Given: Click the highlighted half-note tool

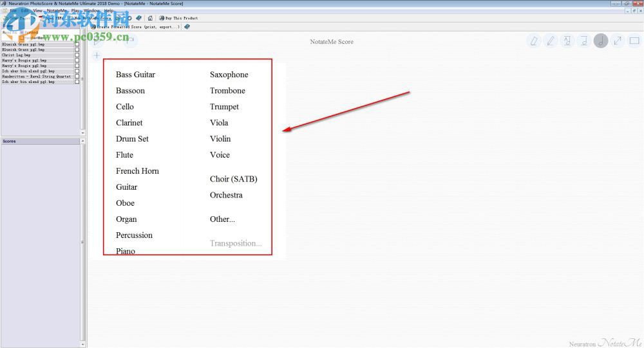Looking at the screenshot, I should click(x=600, y=41).
